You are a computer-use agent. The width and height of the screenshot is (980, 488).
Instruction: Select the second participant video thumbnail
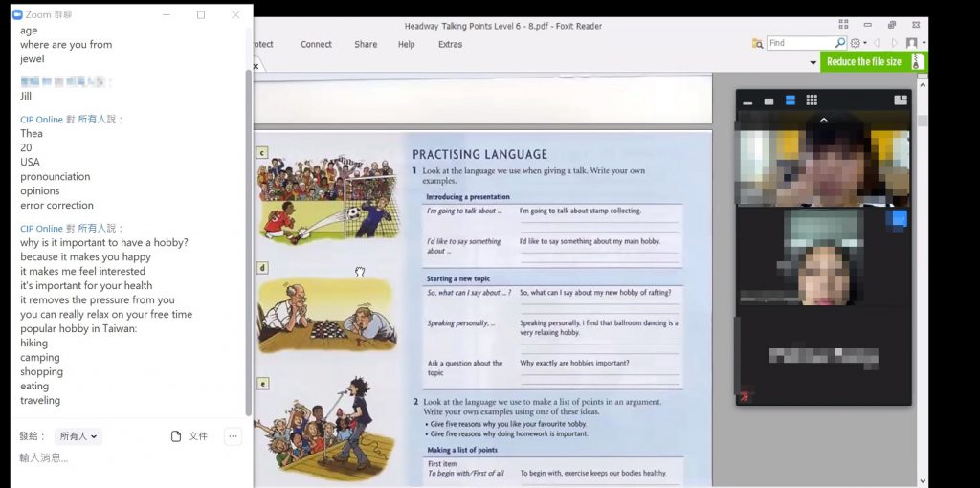point(824,256)
